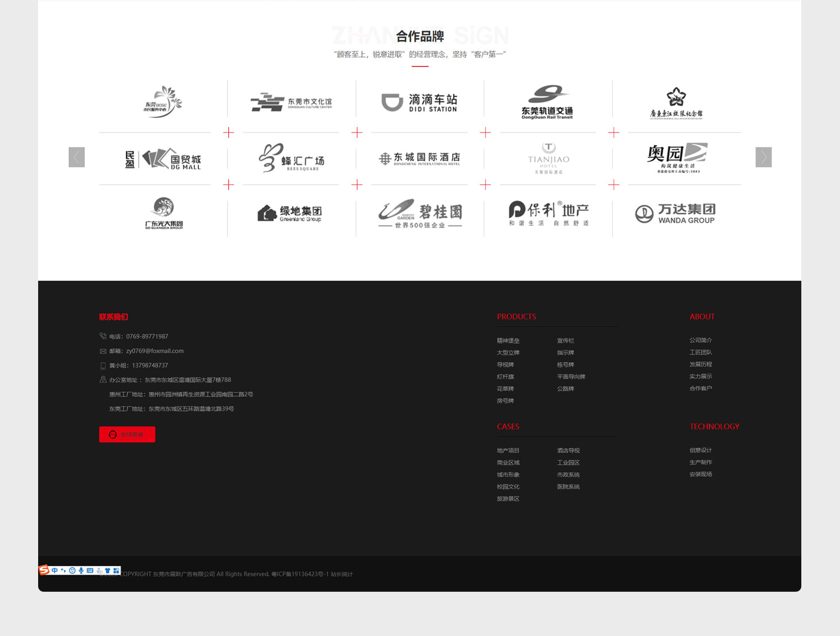
Task: Open the 万达集团 WANDA GROUP logo
Action: click(675, 214)
